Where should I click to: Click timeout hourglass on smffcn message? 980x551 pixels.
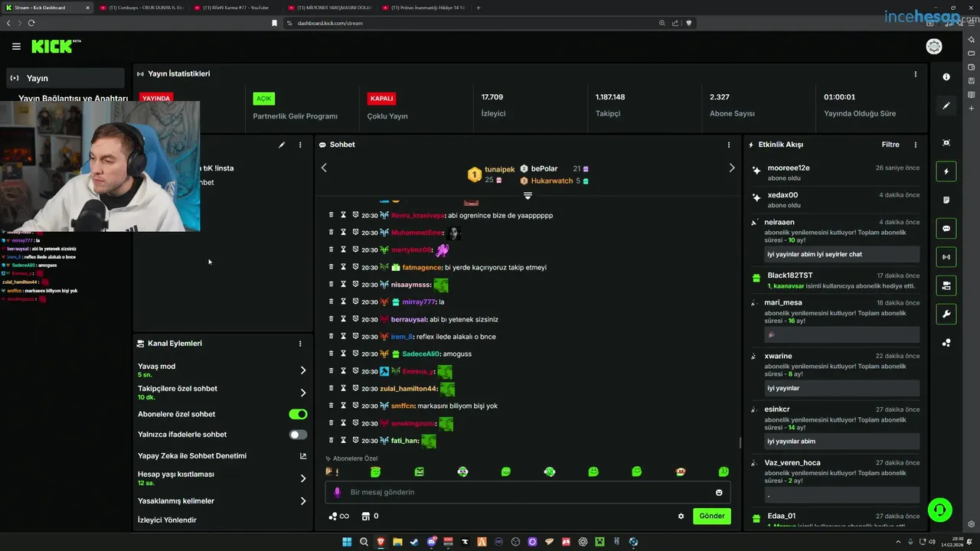344,406
